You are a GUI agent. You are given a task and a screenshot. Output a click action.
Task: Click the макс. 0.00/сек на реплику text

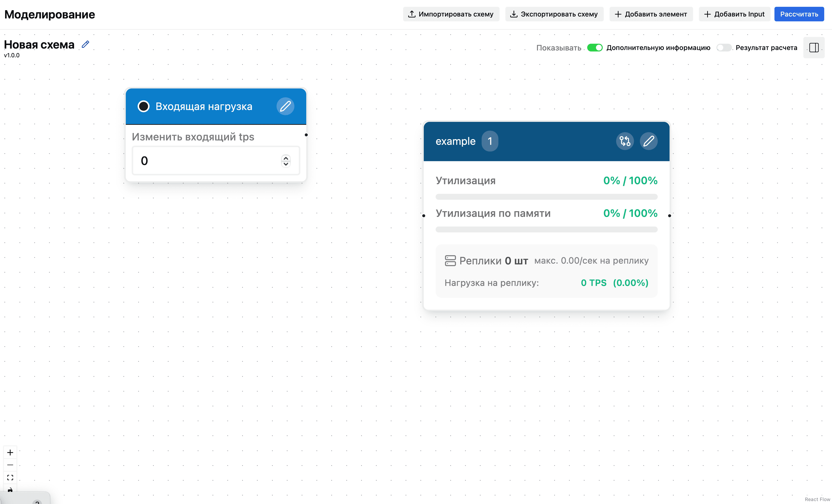point(591,260)
